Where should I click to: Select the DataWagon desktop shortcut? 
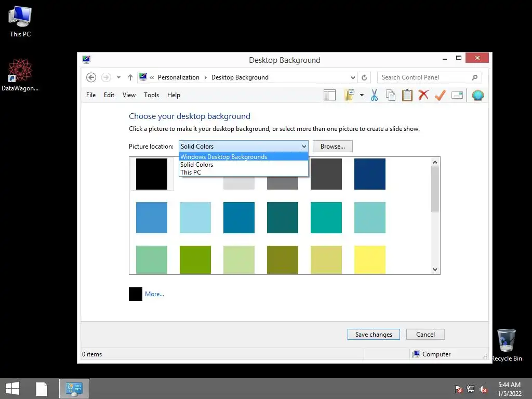coord(20,75)
